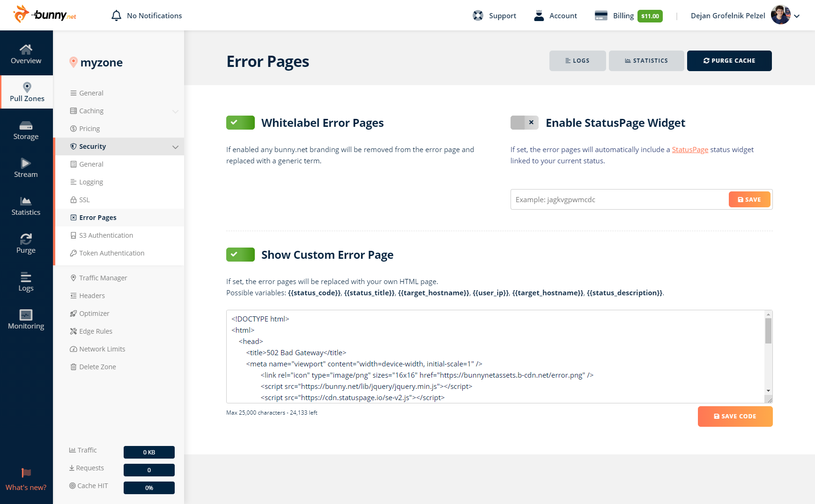Viewport: 815px width, 504px height.
Task: Click the Traffic 0 KB stat
Action: tap(149, 452)
